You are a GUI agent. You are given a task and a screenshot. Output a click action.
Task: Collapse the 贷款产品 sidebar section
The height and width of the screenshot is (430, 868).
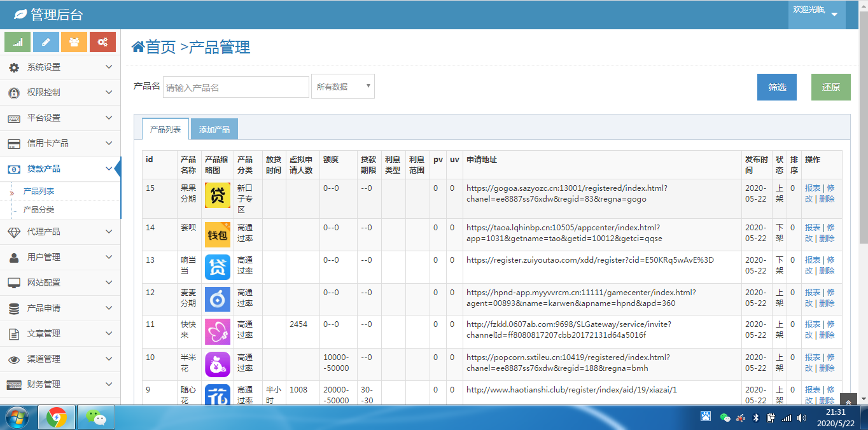tap(60, 169)
